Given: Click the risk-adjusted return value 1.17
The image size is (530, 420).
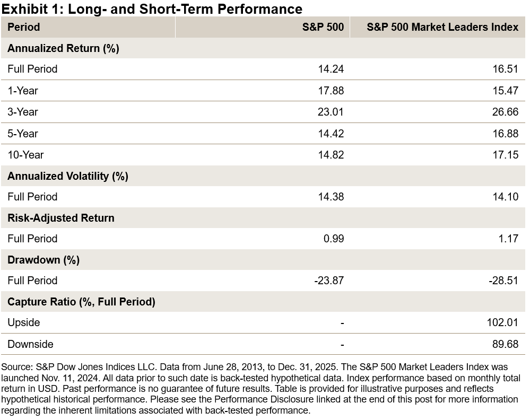Looking at the screenshot, I should click(x=509, y=239).
